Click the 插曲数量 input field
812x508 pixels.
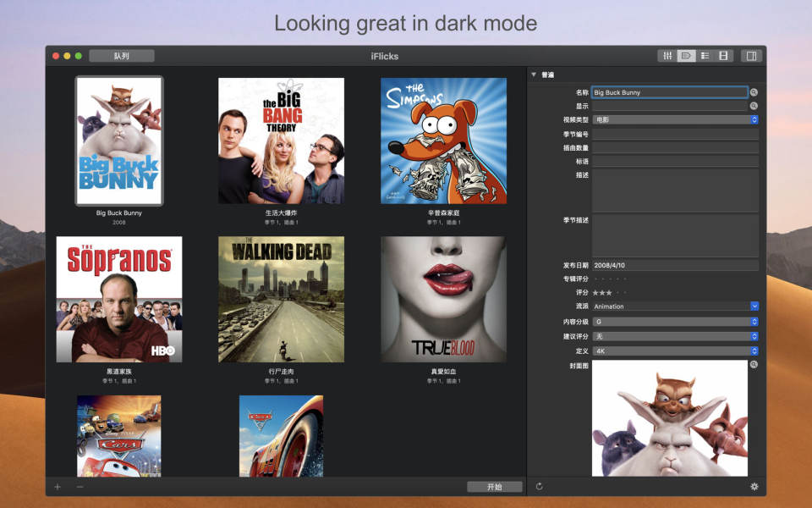point(675,147)
